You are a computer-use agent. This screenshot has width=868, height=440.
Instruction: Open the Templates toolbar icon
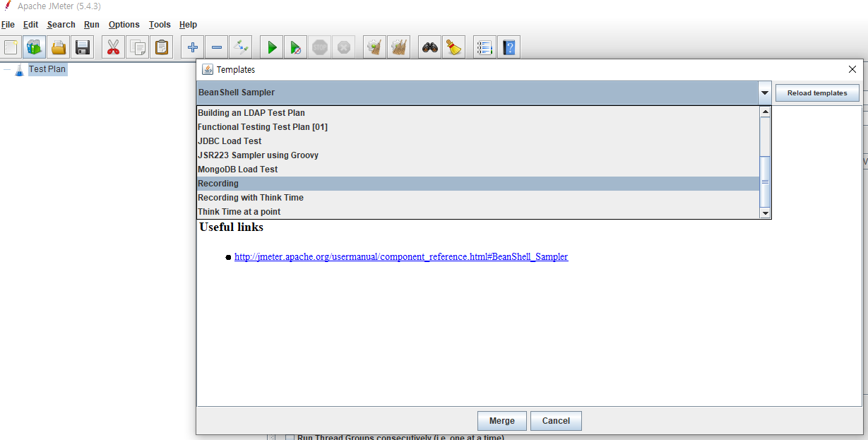(34, 47)
